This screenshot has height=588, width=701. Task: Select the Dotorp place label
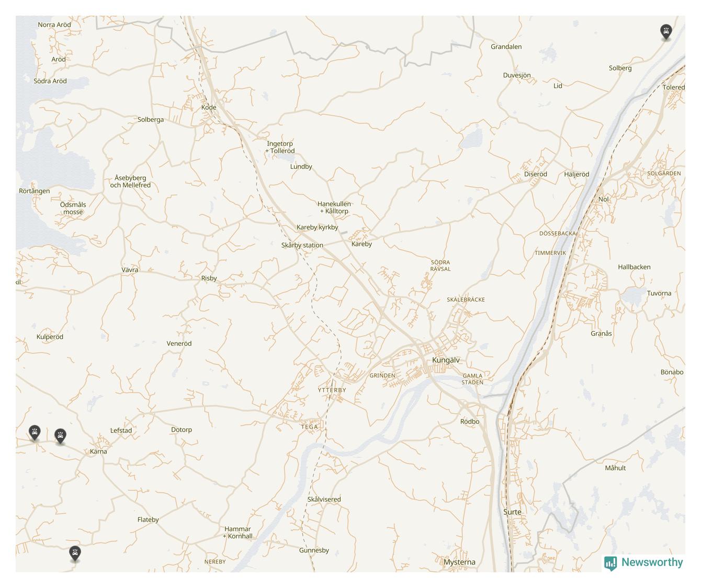tap(182, 429)
